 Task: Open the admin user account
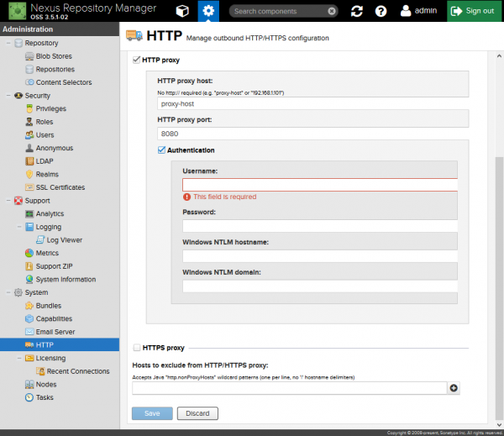coord(418,11)
